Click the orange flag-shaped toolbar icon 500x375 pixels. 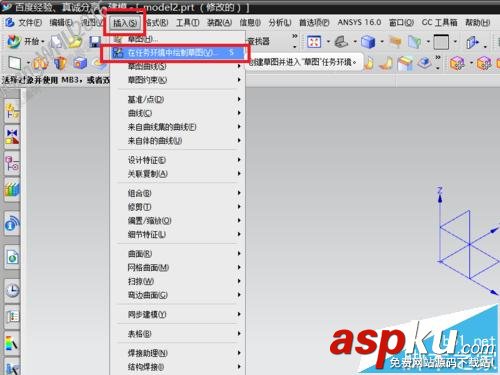(395, 42)
